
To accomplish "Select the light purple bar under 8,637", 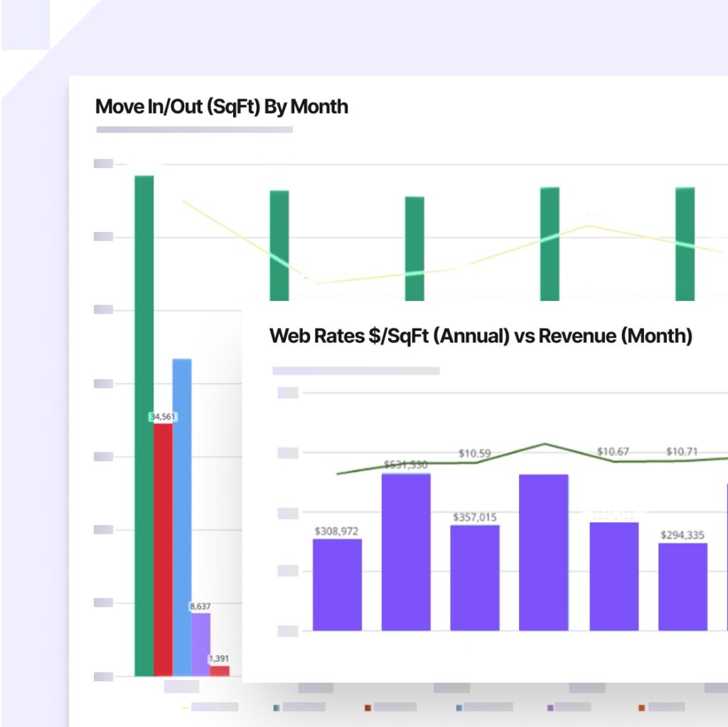I will coord(200,644).
